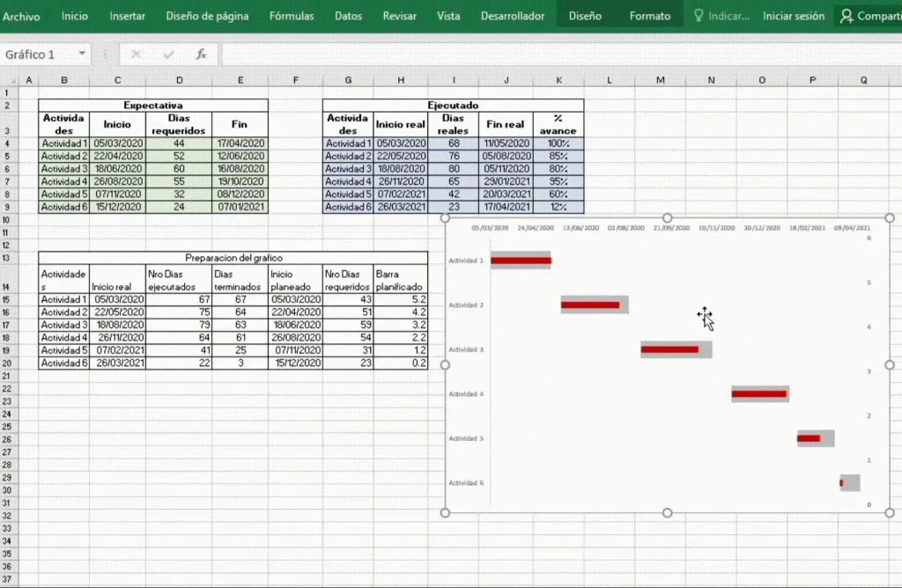
Task: Click chart date axis label 21/09/2020
Action: pyautogui.click(x=671, y=228)
